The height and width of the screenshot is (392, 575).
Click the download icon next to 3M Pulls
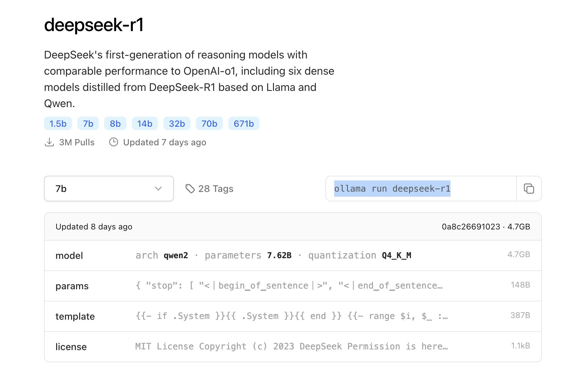[x=49, y=142]
